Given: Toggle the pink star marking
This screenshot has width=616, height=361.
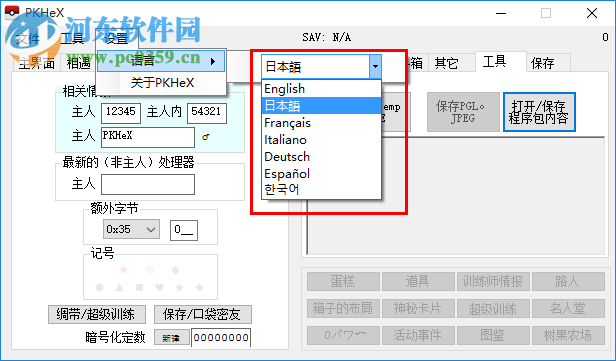Looking at the screenshot, I should [123, 269].
